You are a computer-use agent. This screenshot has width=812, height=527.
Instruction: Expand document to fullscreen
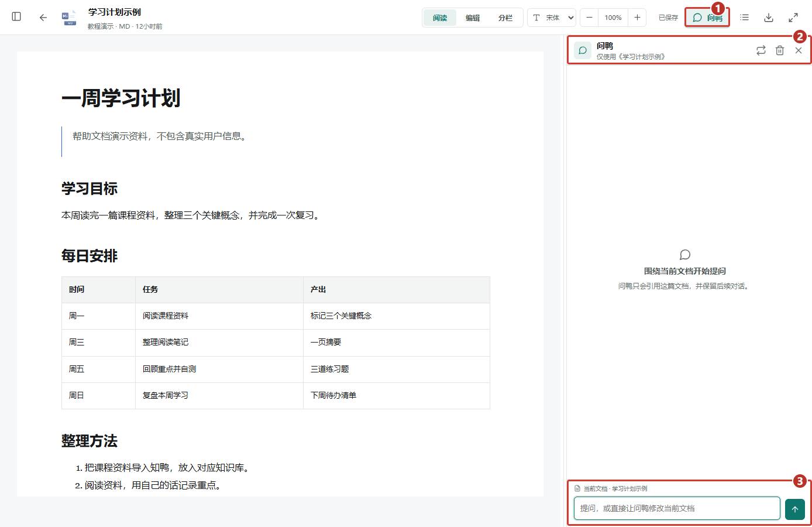(793, 18)
